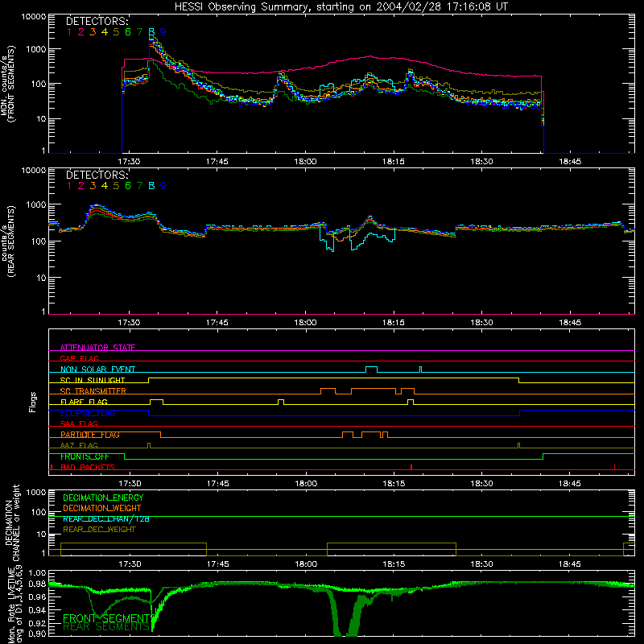Click the olive AAZ_FLAG label
The image size is (644, 644).
point(79,446)
